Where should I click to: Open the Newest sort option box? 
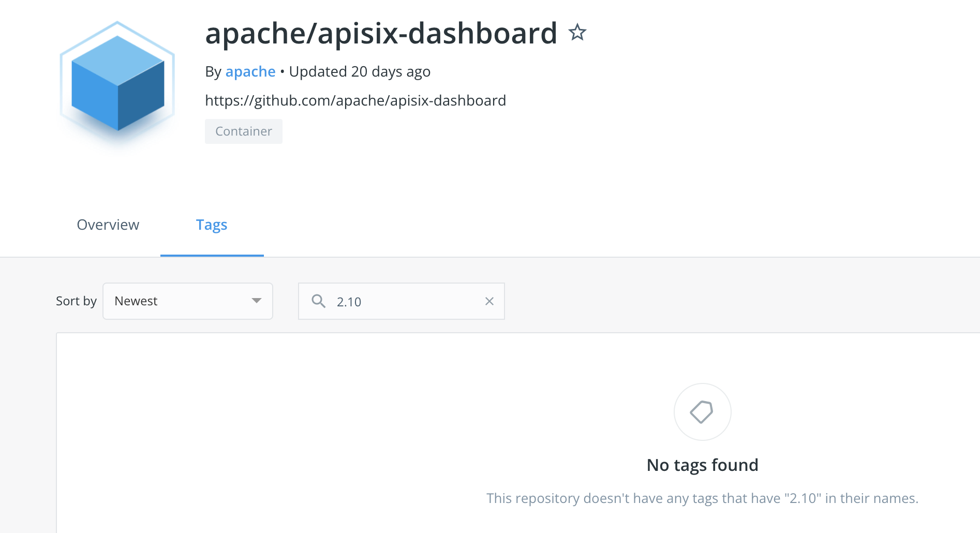188,301
